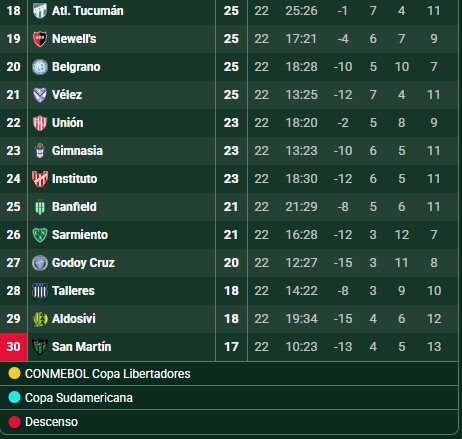Select the Talleres team name
Image resolution: width=462 pixels, height=439 pixels.
[x=73, y=291]
